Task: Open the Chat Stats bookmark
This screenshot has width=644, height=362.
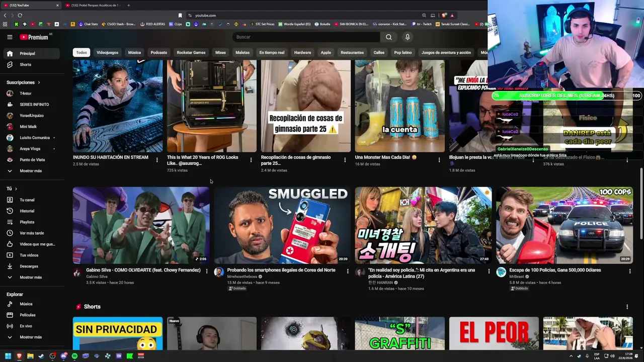Action: point(88,24)
